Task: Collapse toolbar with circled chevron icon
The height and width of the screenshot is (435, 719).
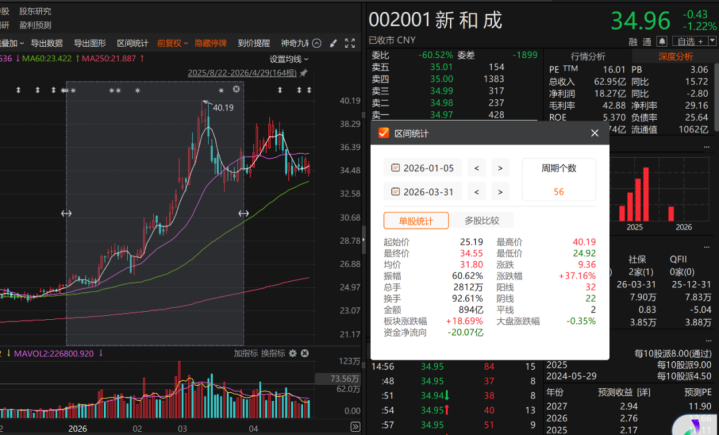Action: coord(316,44)
